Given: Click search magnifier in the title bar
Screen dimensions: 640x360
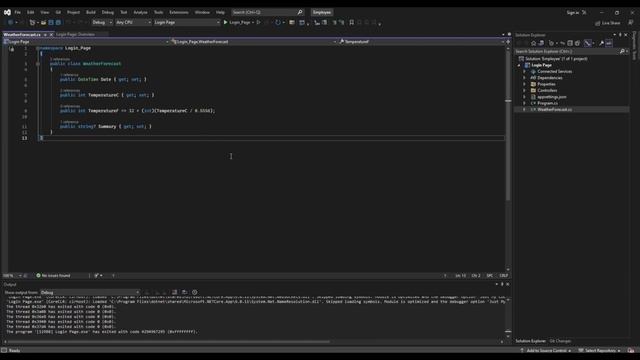Looking at the screenshot, I should [x=300, y=12].
